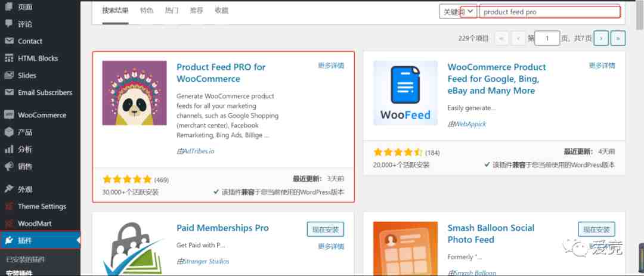The width and height of the screenshot is (644, 276).
Task: Go to the next results page
Action: point(601,38)
